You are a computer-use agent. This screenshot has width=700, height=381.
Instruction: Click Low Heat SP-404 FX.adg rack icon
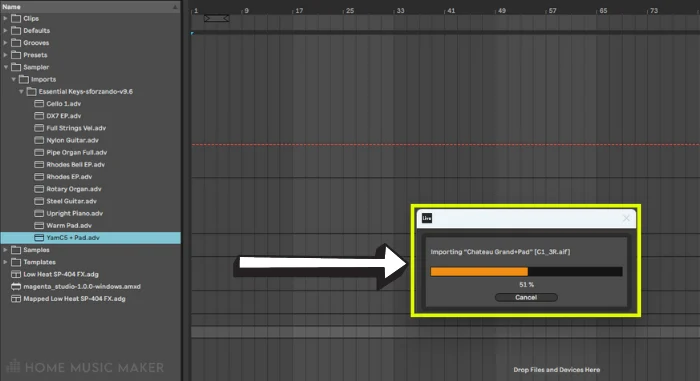click(16, 274)
